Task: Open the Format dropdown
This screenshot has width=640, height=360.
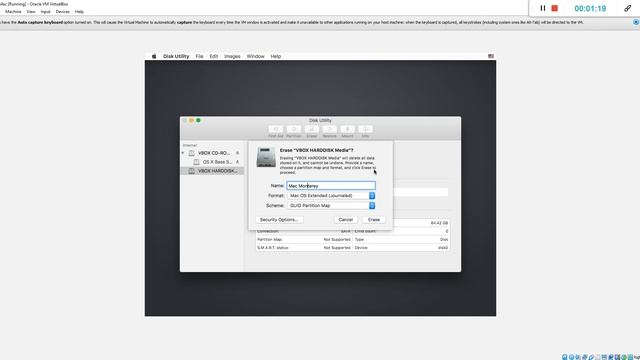Action: [331, 196]
